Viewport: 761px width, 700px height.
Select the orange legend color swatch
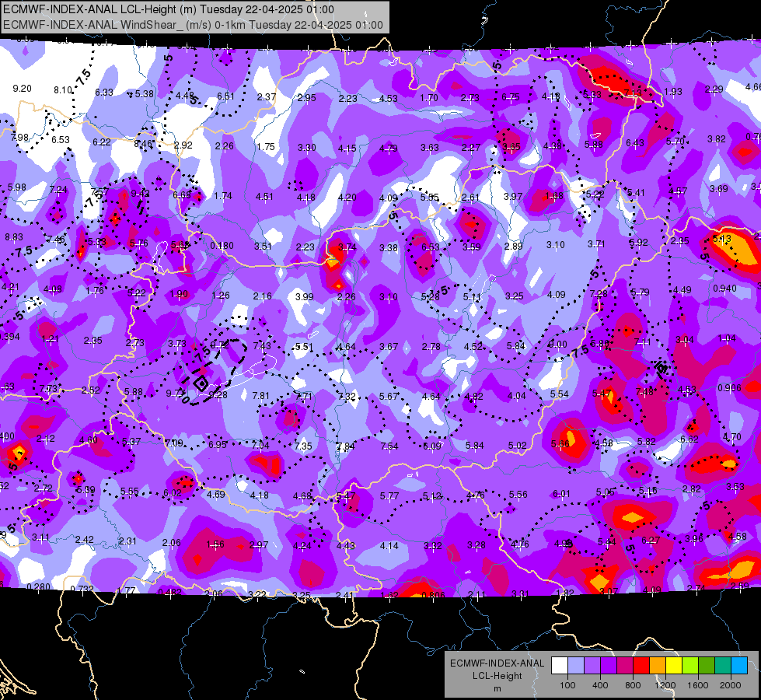coord(658,666)
